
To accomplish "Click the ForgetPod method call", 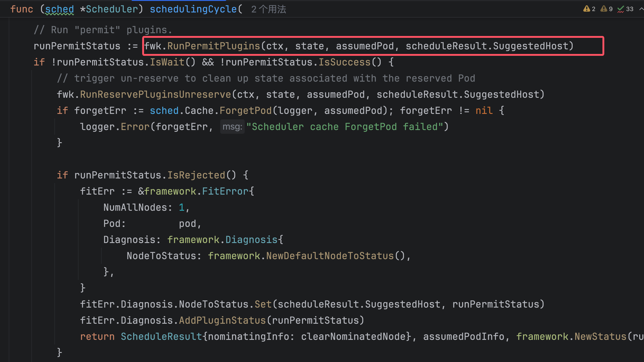I will click(246, 111).
